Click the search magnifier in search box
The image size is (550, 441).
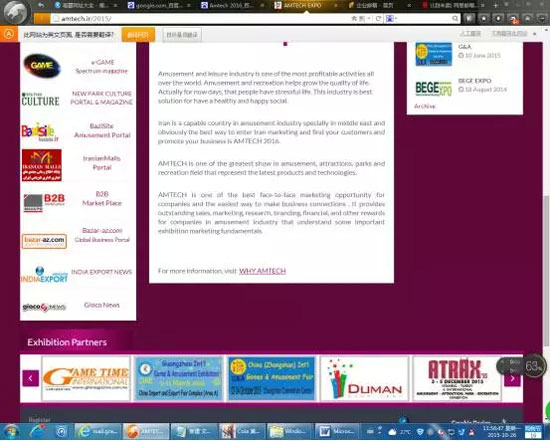[x=455, y=18]
